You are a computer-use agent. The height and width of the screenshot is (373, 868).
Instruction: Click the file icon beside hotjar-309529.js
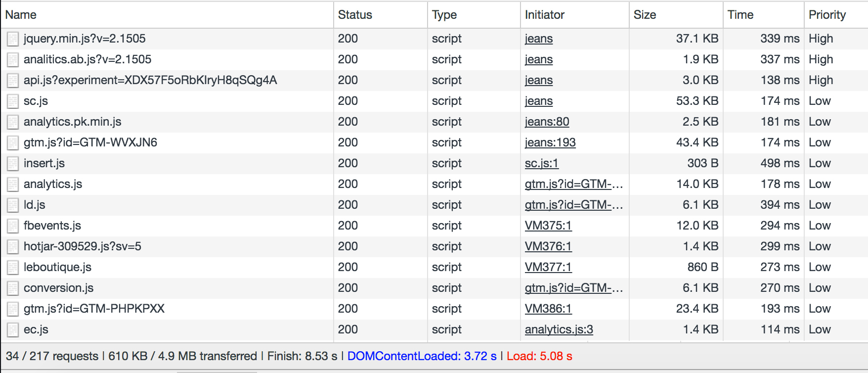[13, 247]
